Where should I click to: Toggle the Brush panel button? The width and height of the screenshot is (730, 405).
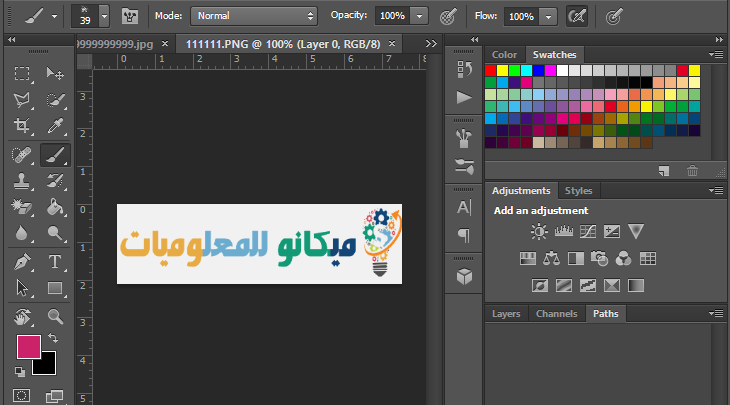tap(130, 16)
